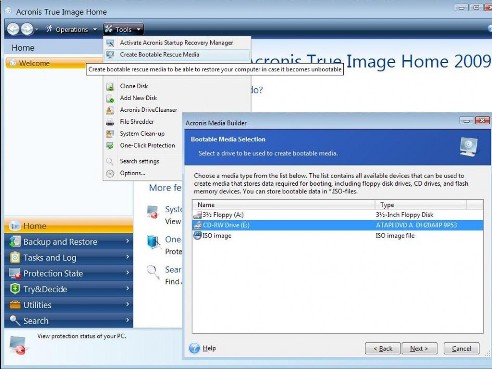Expand Search chevron in sidebar

point(127,320)
